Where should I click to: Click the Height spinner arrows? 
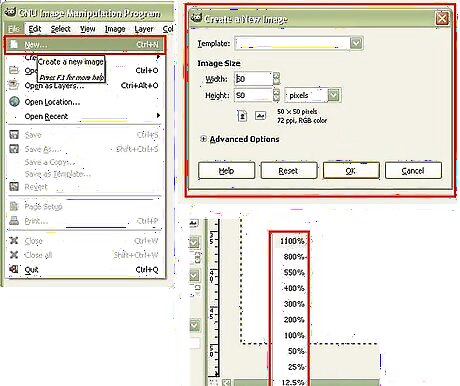click(276, 95)
